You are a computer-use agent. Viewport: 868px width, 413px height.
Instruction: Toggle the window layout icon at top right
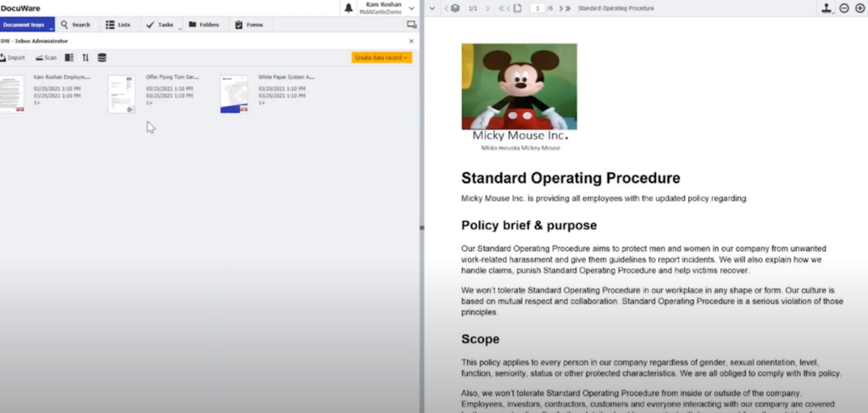tap(412, 25)
